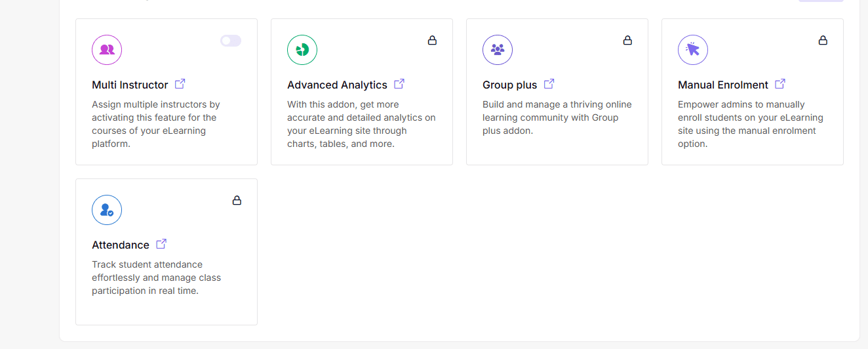Open Group plus external link icon
This screenshot has width=868, height=349.
[549, 84]
